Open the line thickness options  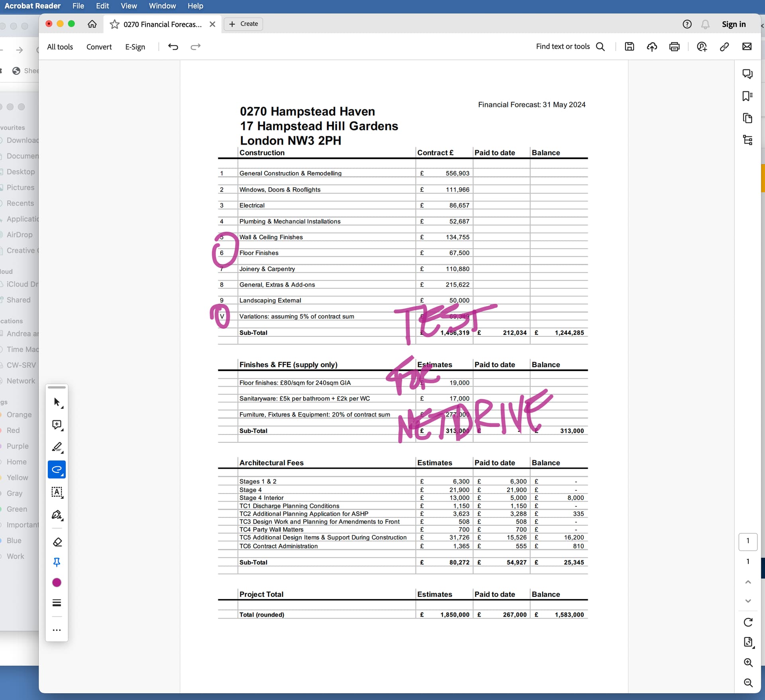(57, 603)
